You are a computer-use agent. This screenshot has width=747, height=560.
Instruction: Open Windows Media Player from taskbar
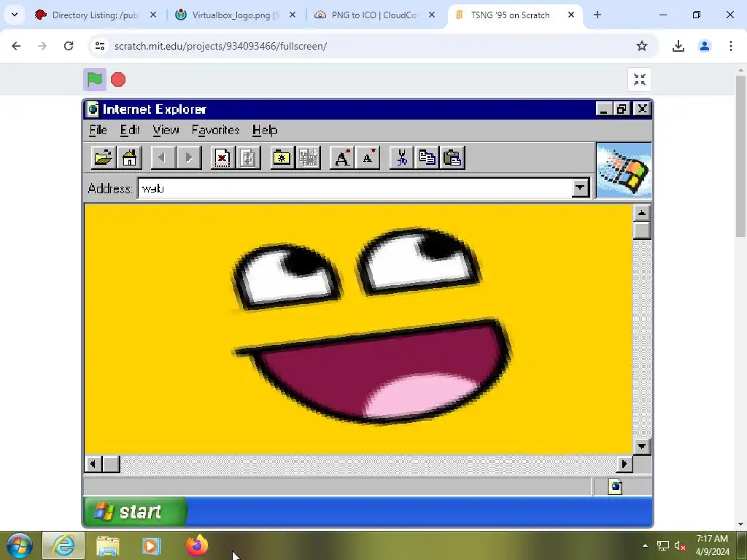tap(152, 545)
